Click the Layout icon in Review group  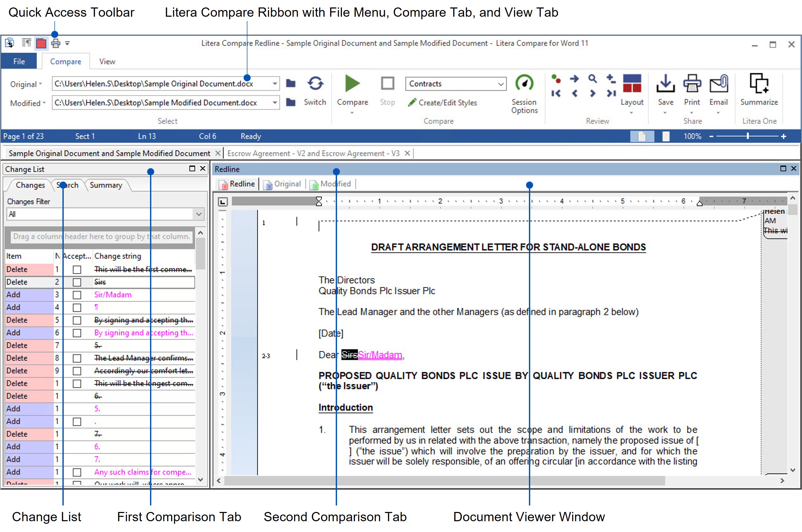point(632,83)
